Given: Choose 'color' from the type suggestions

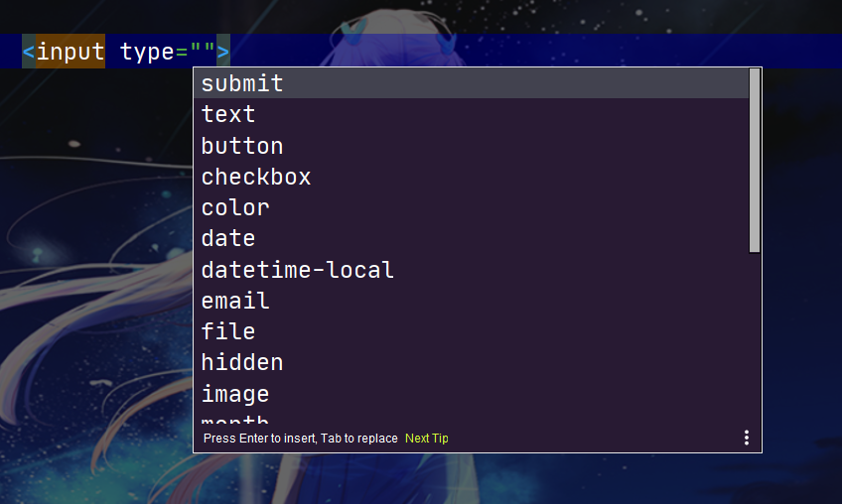Looking at the screenshot, I should (471, 207).
